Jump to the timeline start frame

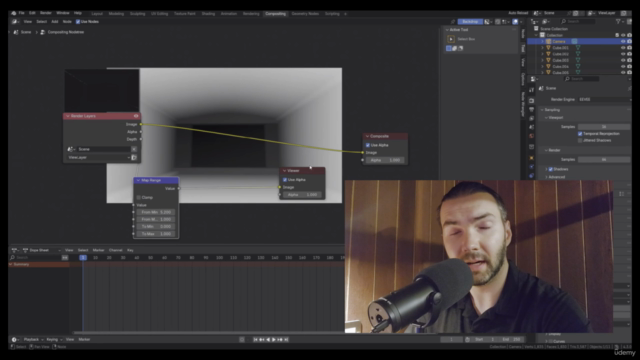coord(256,339)
